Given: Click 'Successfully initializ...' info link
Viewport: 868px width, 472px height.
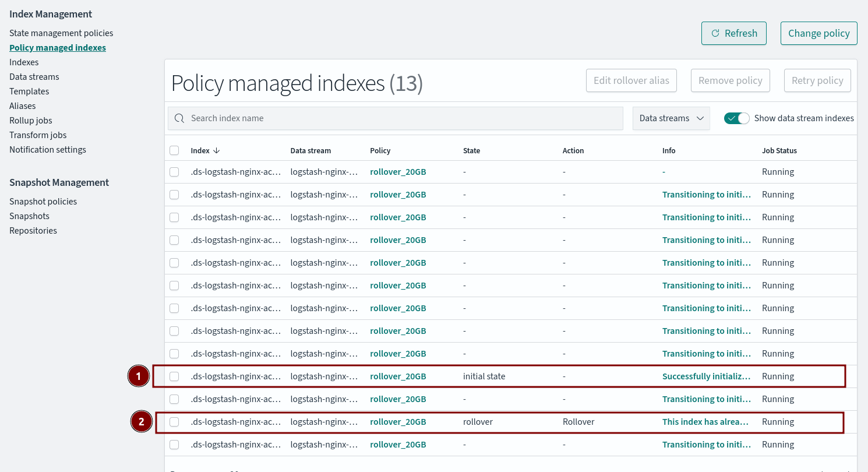Looking at the screenshot, I should 706,376.
